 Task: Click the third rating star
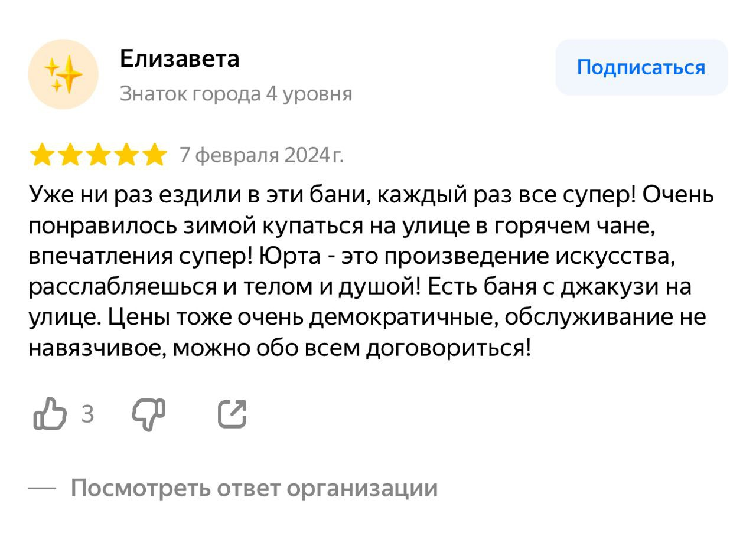click(98, 155)
